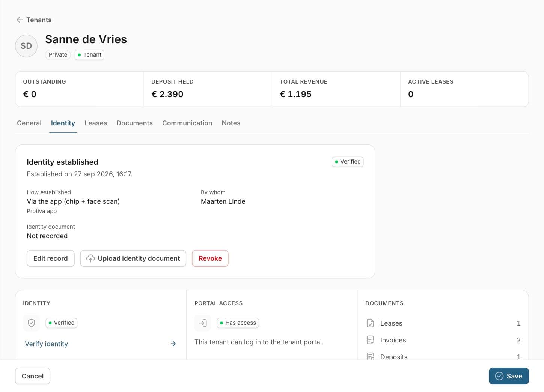Viewport: 544px width, 392px height.
Task: Select the Identity tab
Action: coord(63,123)
